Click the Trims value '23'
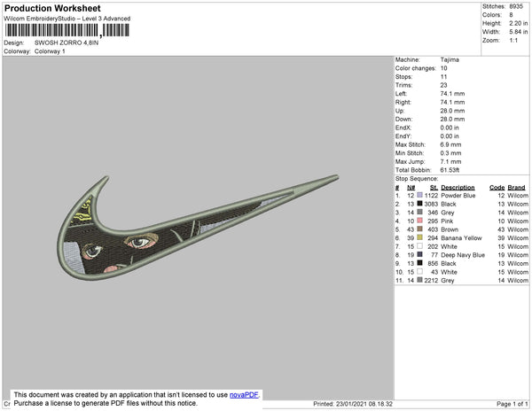Viewport: 532px width, 411px height. tap(443, 85)
